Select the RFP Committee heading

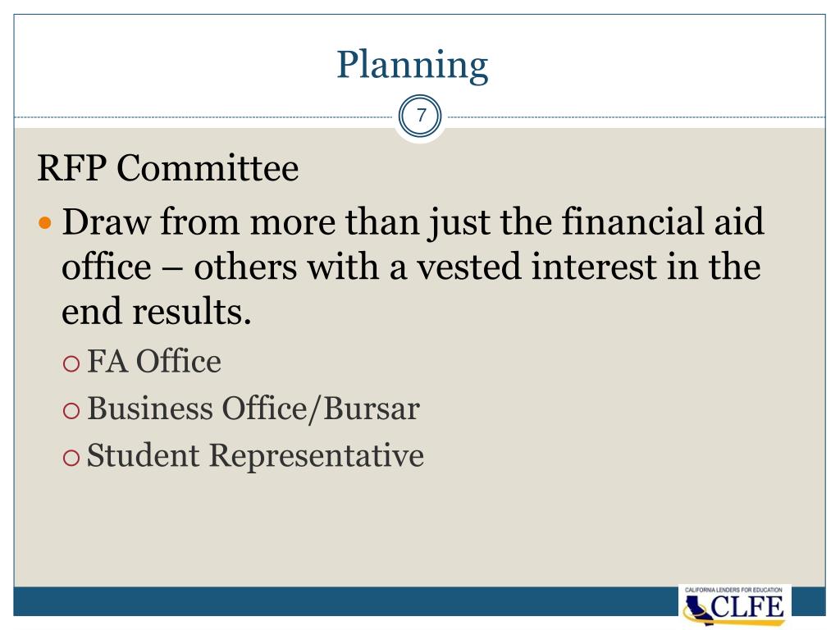click(167, 167)
